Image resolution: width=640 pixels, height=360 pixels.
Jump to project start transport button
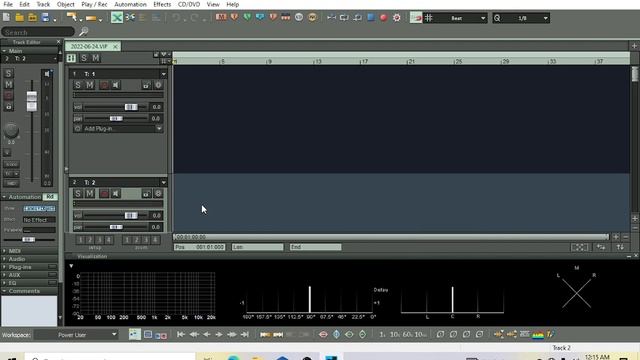[x=180, y=335]
